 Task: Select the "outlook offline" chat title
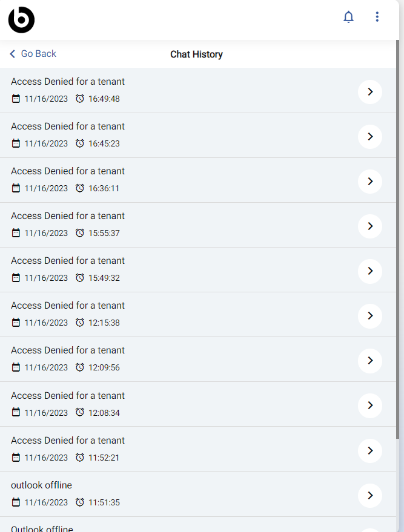click(x=41, y=485)
